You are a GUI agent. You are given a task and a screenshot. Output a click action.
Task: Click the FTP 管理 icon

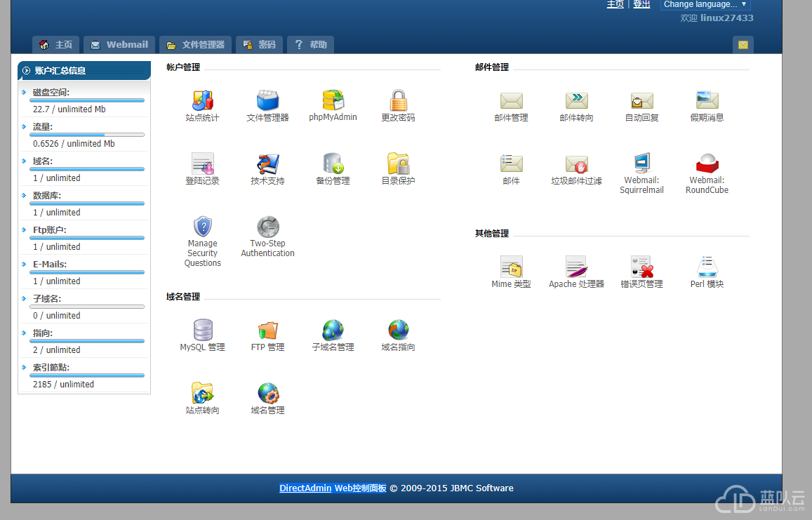pos(267,331)
